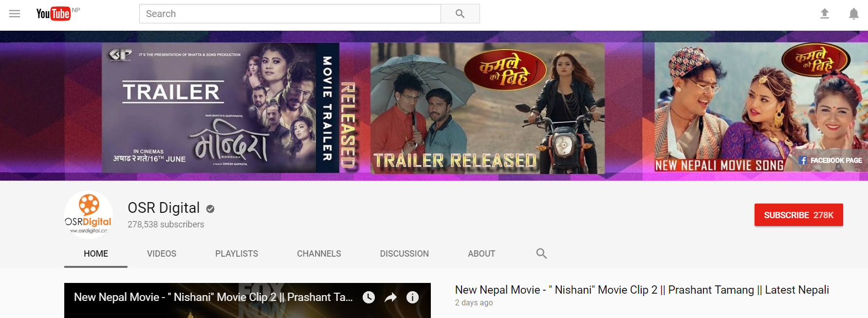Image resolution: width=868 pixels, height=318 pixels.
Task: Open the hamburger guide menu
Action: 15,14
